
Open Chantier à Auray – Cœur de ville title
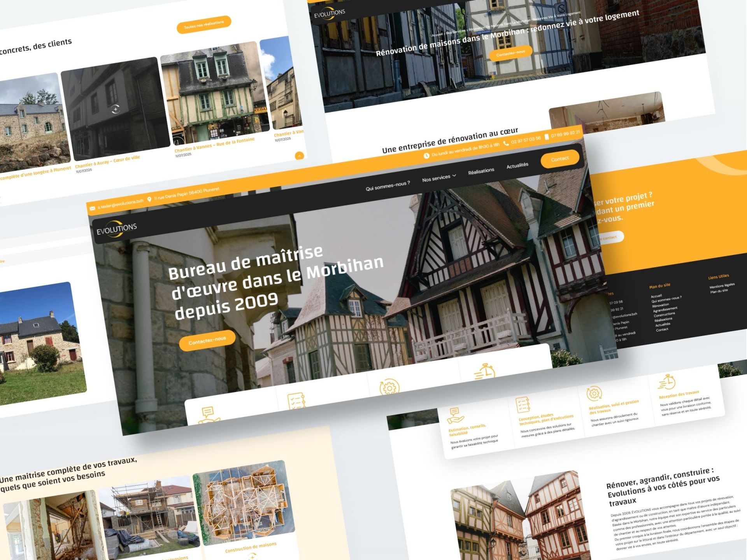point(107,162)
